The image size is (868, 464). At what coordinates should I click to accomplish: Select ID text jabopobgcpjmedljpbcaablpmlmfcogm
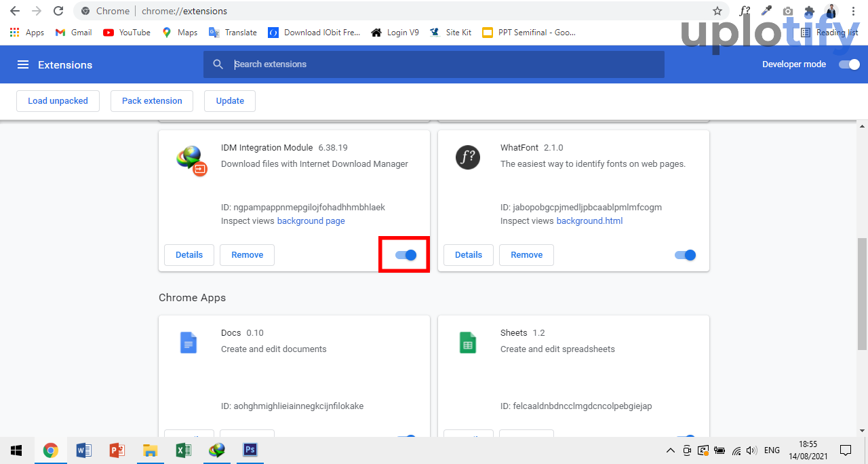589,208
